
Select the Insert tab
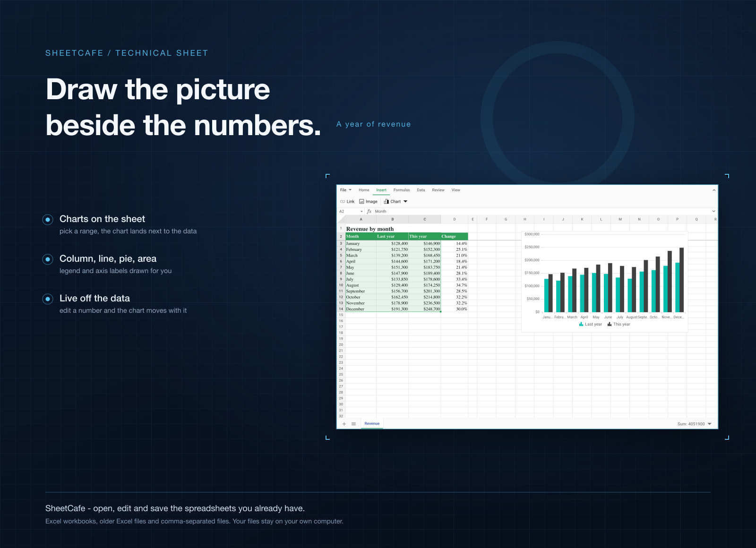(x=381, y=190)
